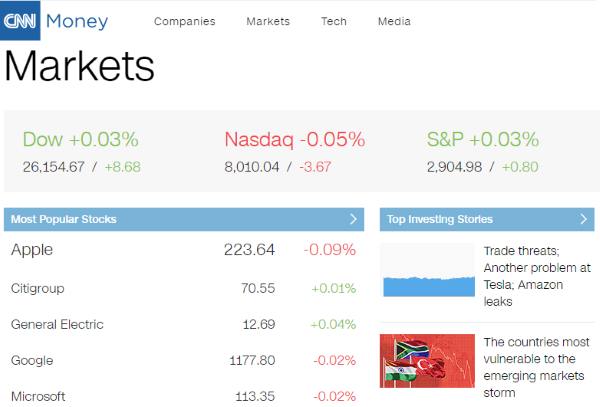Viewport: 600px width, 407px height.
Task: Go to the Markets nav item
Action: coord(268,22)
